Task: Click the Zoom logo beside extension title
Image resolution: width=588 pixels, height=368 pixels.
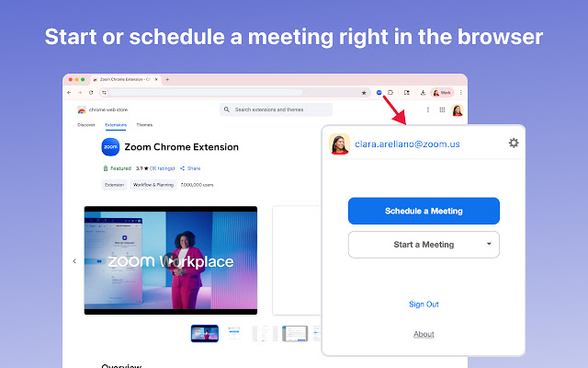Action: [x=110, y=147]
